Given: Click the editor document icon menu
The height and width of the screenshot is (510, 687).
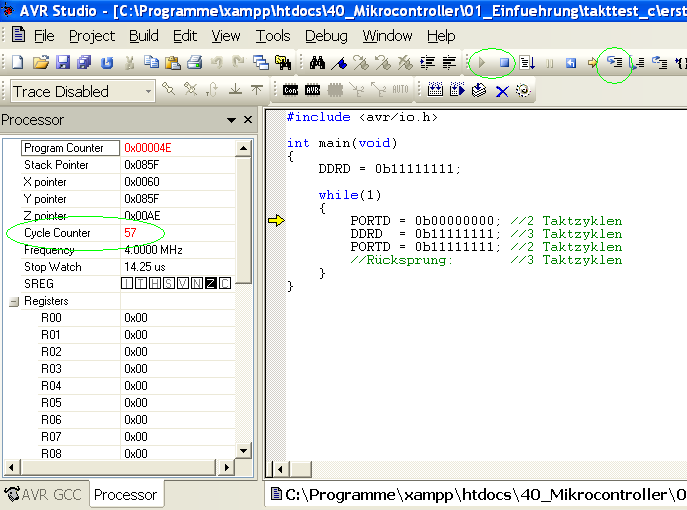Looking at the screenshot, I should (18, 34).
